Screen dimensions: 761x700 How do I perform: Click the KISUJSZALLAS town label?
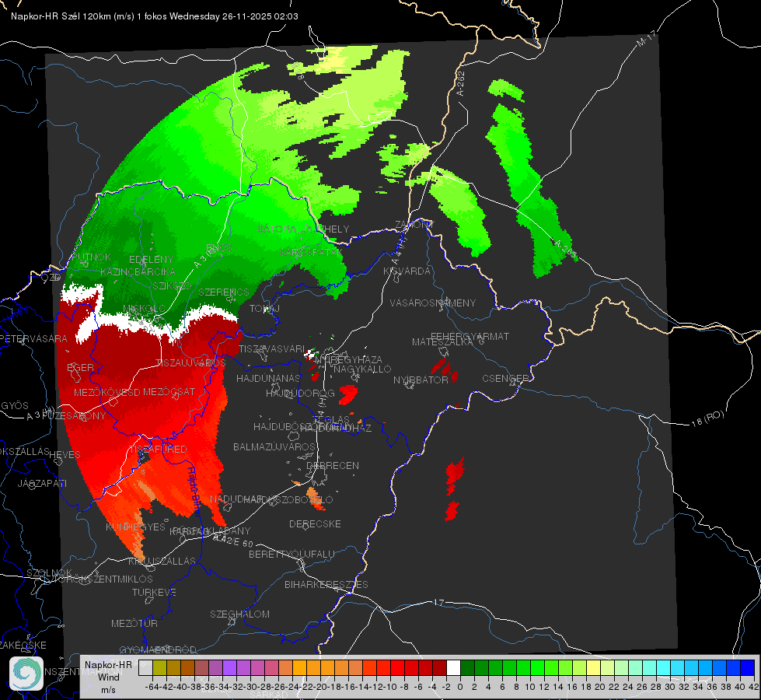[162, 561]
